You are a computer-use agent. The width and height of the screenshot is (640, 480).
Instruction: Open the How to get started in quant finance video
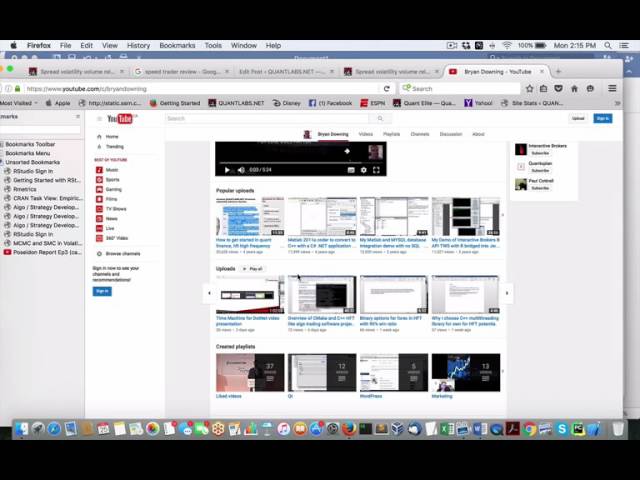[x=244, y=243]
